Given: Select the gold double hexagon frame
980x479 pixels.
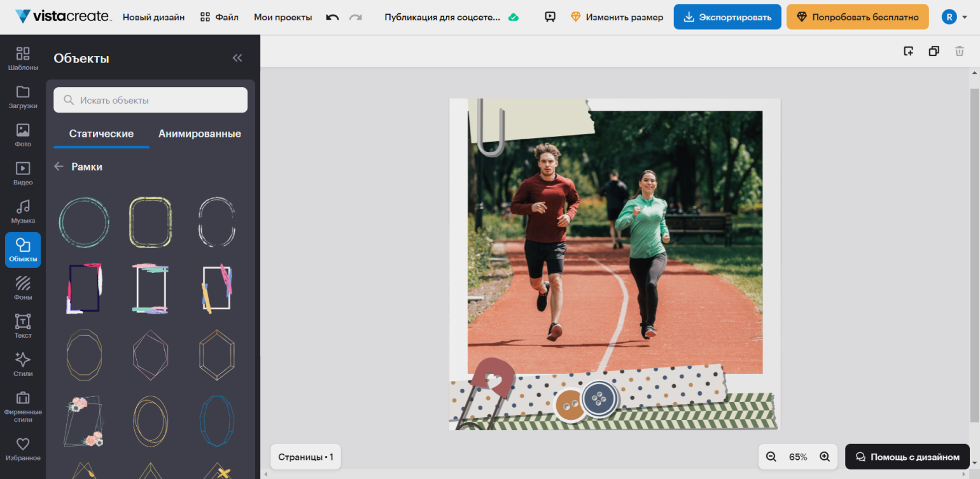Looking at the screenshot, I should (216, 355).
